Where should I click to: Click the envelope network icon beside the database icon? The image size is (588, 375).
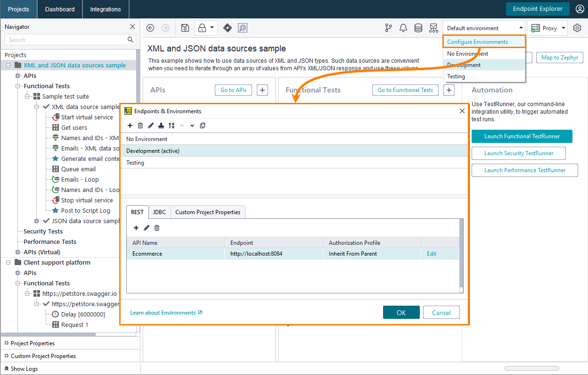[433, 28]
